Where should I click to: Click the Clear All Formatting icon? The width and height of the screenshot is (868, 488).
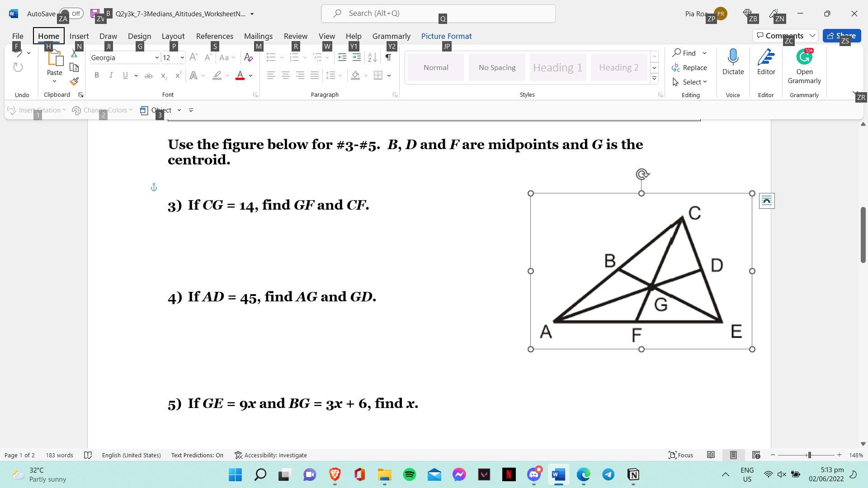point(248,57)
